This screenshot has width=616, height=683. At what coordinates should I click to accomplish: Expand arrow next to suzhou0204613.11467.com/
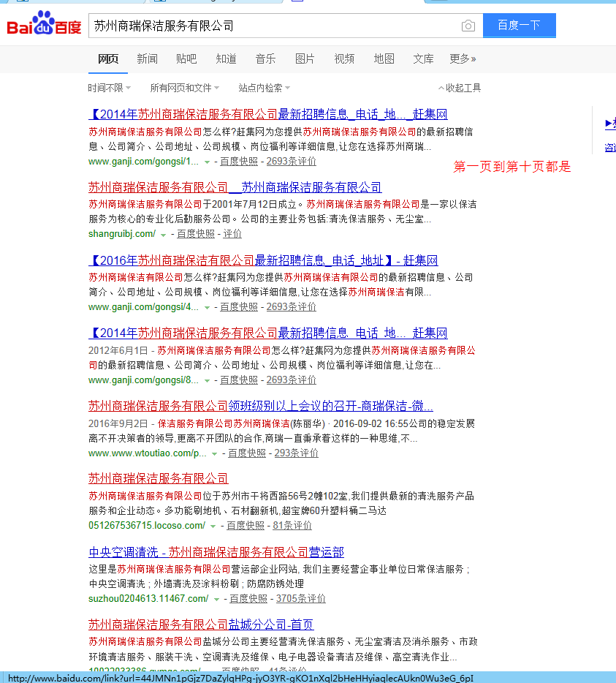[216, 600]
